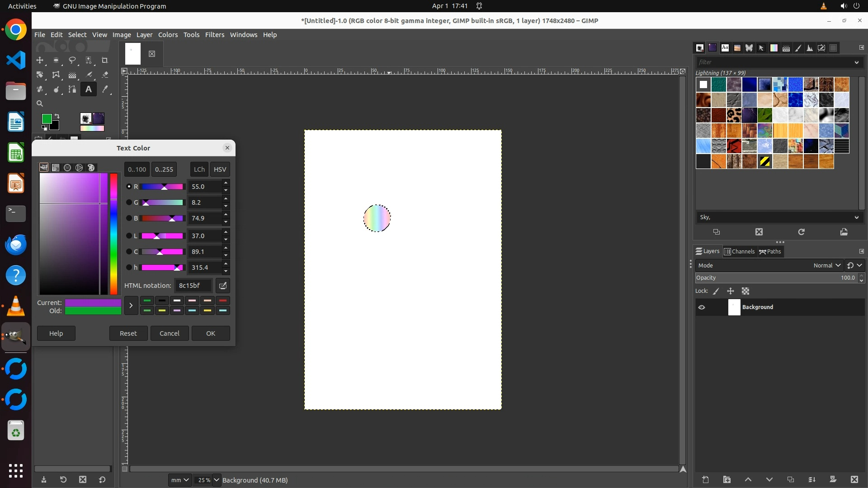Click the green foreground color swatch

point(47,118)
